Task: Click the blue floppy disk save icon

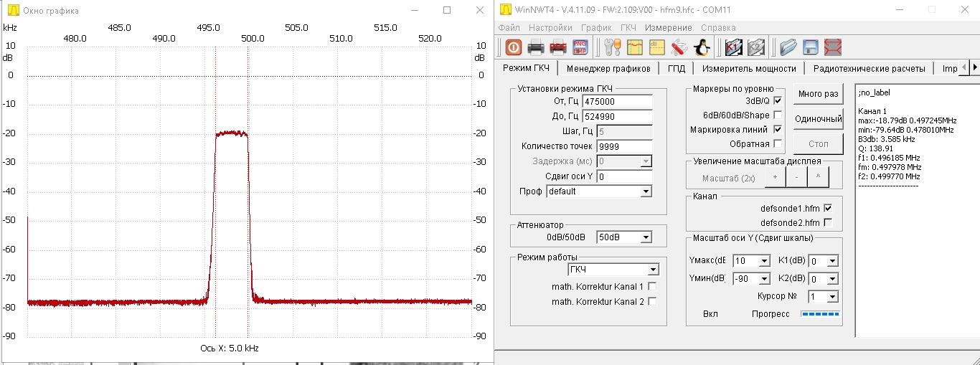Action: [x=811, y=47]
